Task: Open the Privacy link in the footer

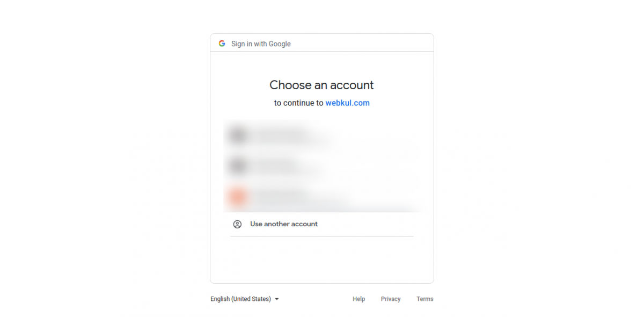Action: pyautogui.click(x=391, y=299)
